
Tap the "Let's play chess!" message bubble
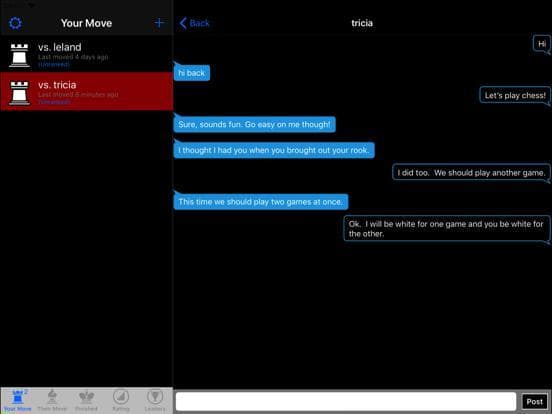click(515, 95)
